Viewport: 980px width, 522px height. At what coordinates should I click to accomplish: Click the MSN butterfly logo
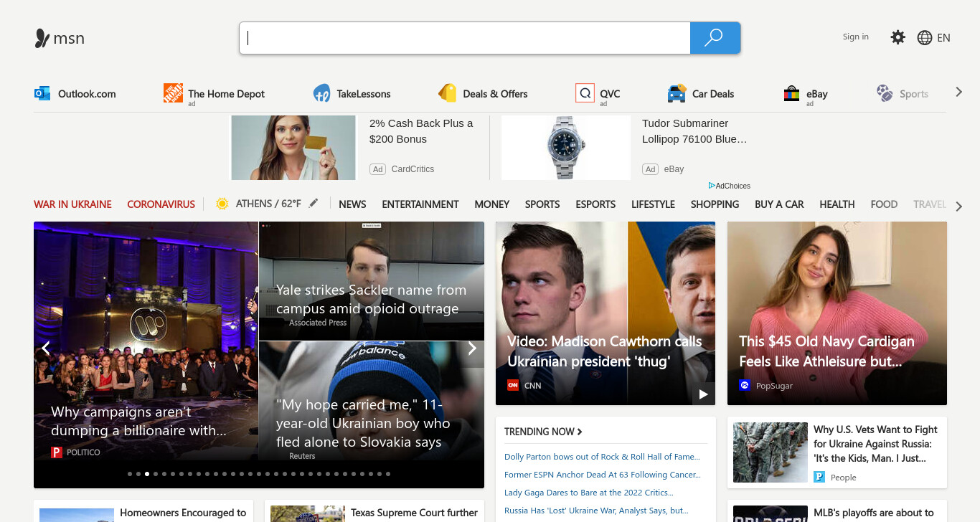point(42,38)
